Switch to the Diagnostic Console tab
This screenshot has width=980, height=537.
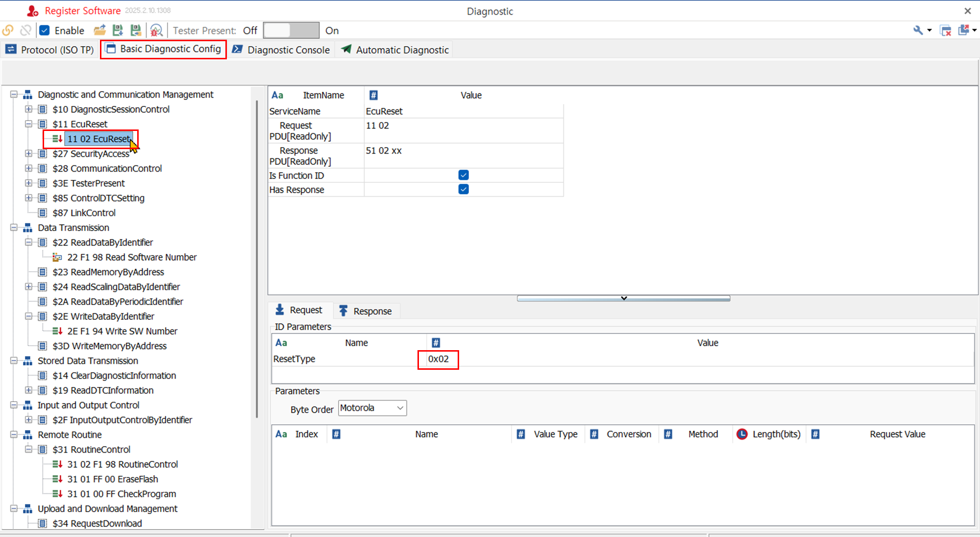point(282,50)
